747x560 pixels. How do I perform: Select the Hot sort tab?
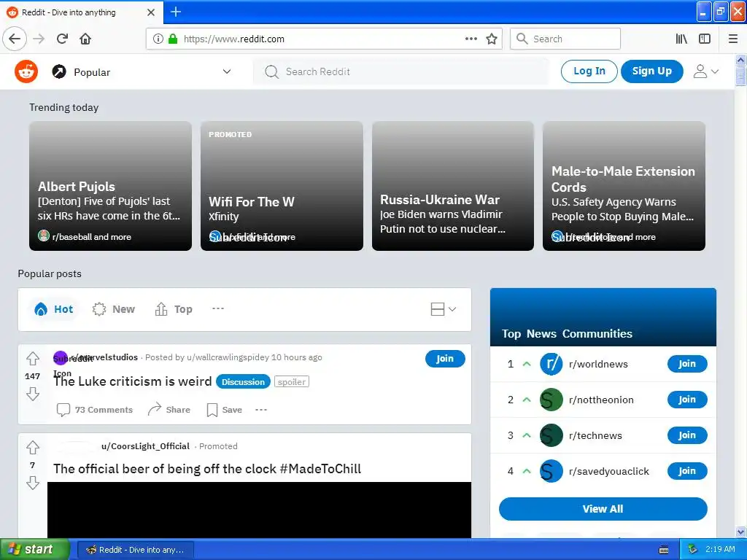pos(54,309)
